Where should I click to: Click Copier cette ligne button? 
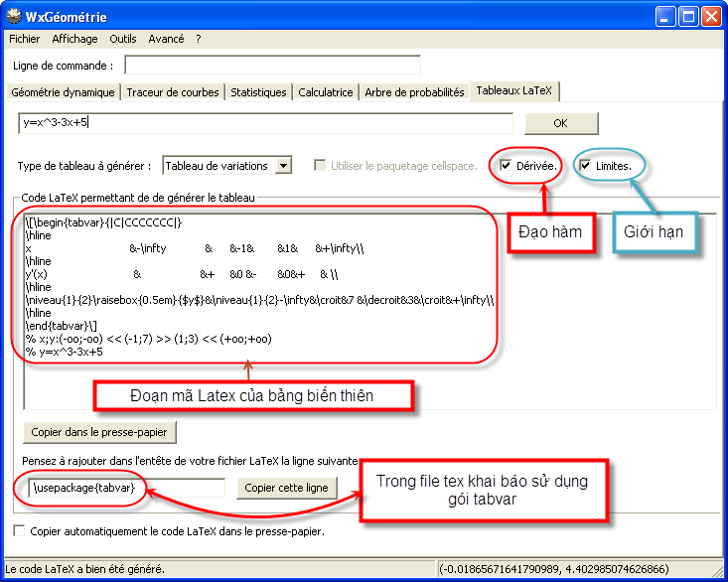click(x=286, y=489)
